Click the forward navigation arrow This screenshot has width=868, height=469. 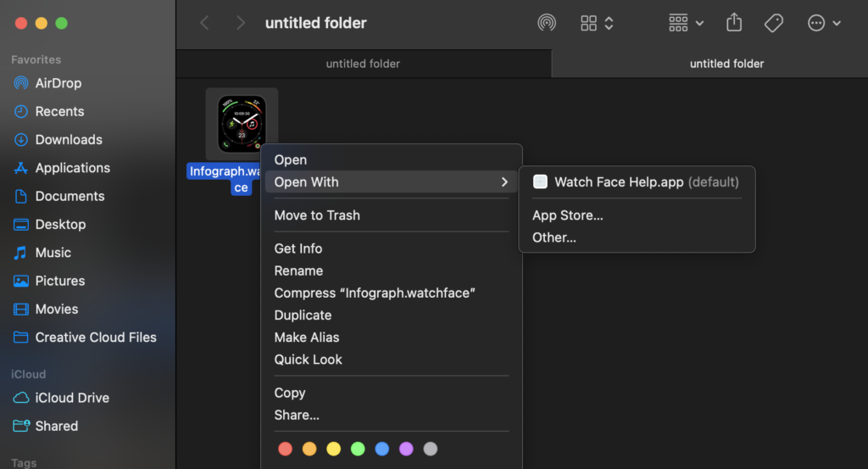point(241,23)
